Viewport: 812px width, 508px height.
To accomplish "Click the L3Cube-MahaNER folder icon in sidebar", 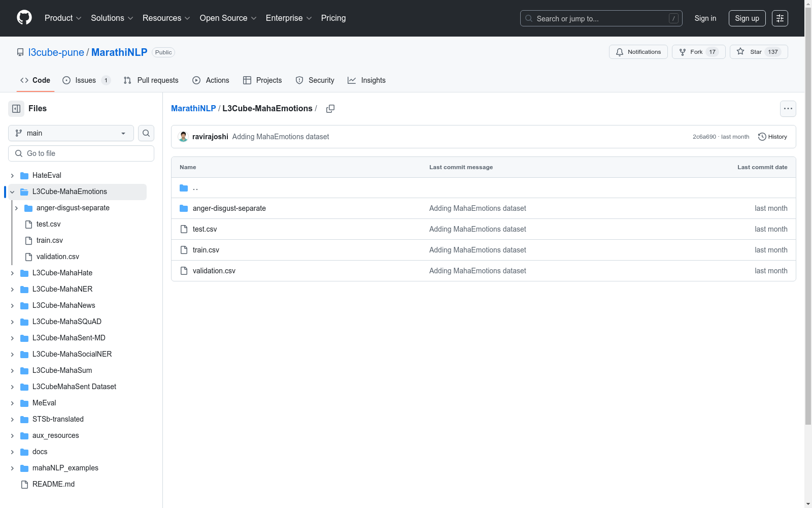I will 24,290.
